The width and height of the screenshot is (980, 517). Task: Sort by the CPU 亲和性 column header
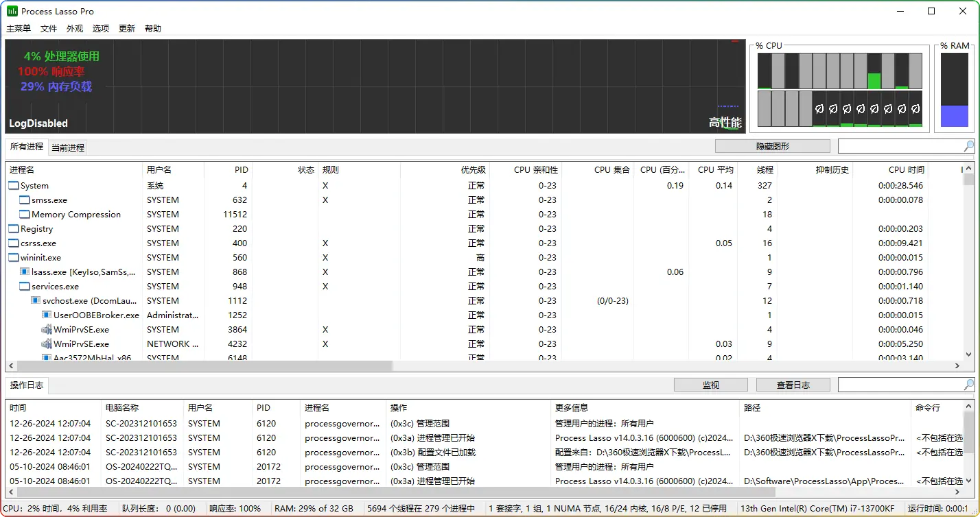[x=524, y=169]
